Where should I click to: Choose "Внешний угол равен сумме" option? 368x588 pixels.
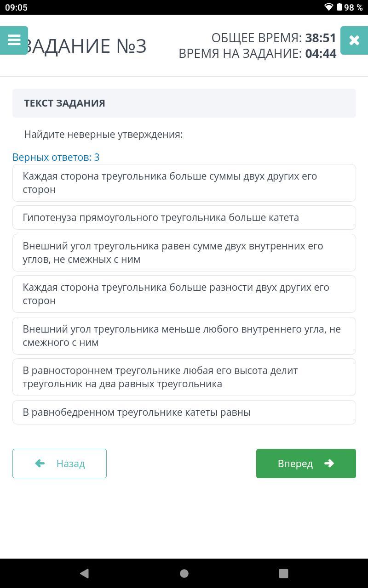pyautogui.click(x=184, y=253)
